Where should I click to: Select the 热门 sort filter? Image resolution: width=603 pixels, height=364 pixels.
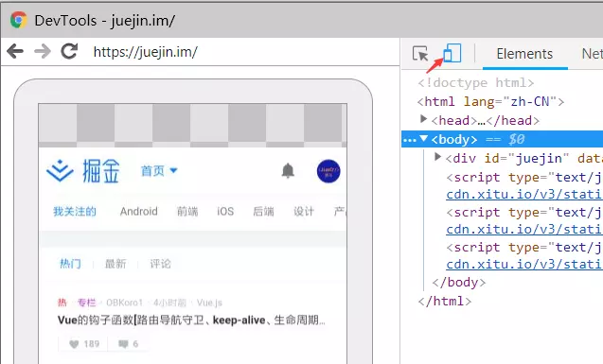[x=70, y=264]
